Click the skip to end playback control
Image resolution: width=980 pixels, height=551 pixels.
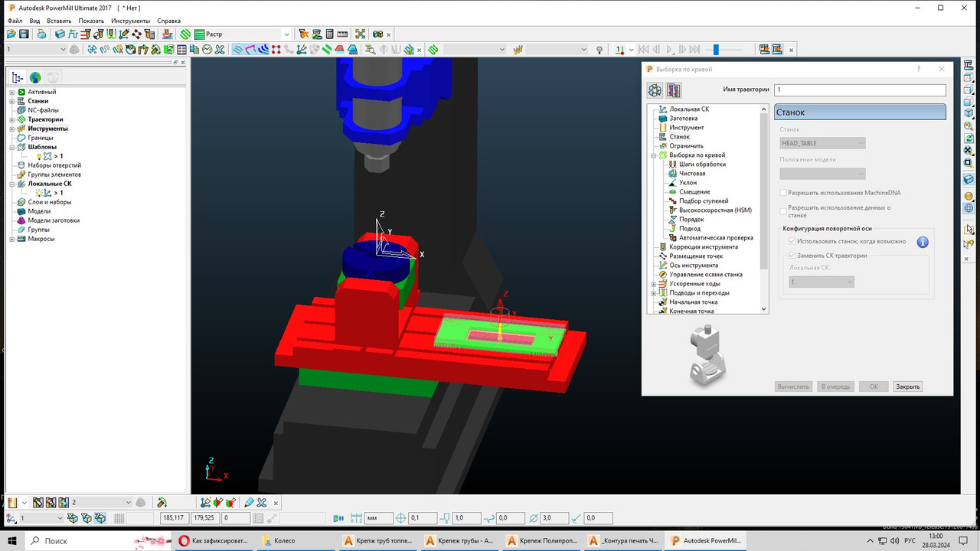point(694,50)
